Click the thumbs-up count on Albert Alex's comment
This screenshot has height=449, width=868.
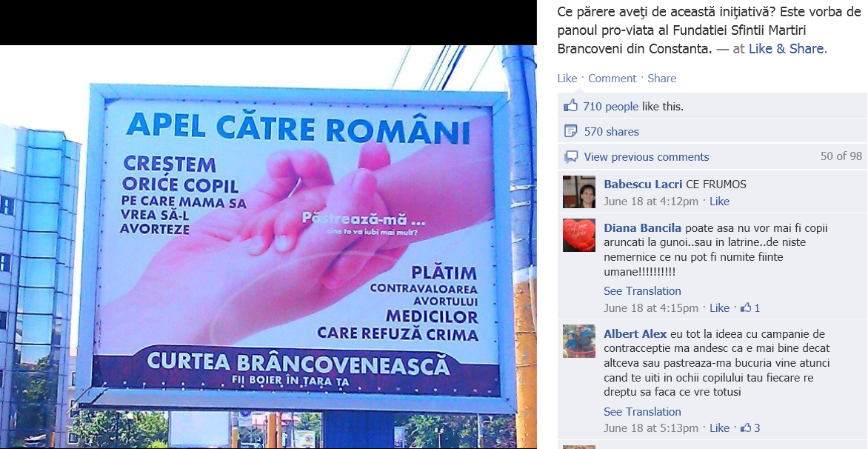(x=750, y=428)
